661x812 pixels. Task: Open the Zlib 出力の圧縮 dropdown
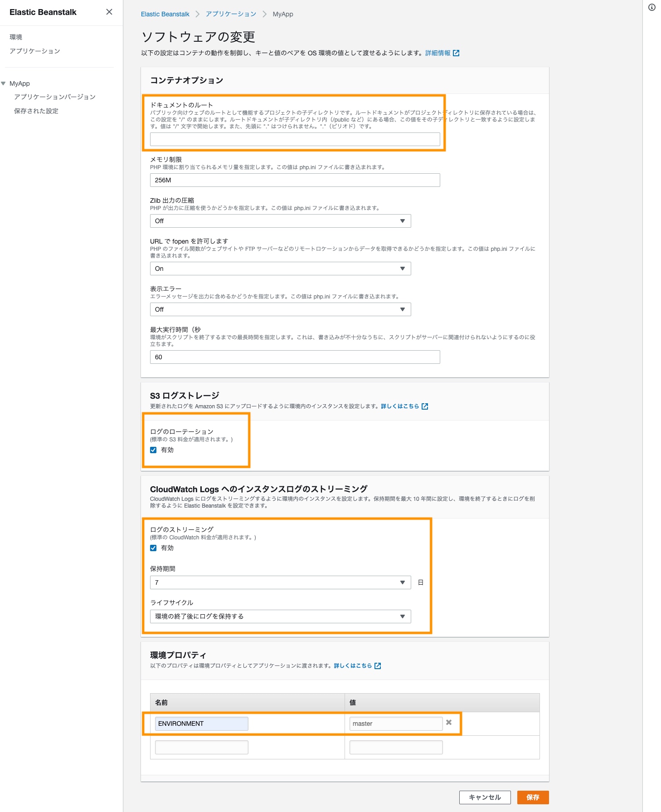click(280, 221)
